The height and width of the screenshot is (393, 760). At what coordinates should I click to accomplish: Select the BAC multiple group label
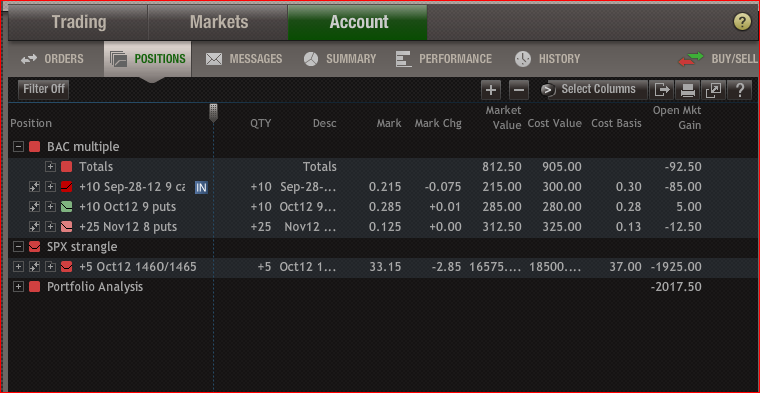(x=83, y=147)
